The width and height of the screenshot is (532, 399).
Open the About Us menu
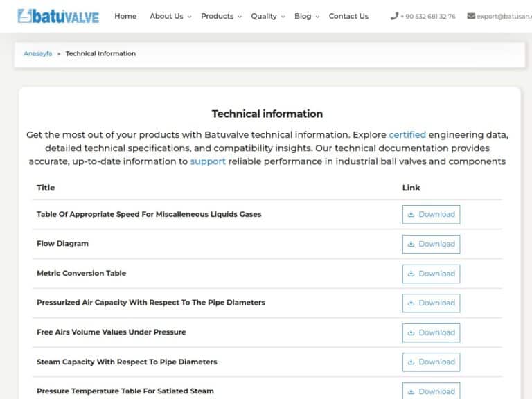pos(166,16)
